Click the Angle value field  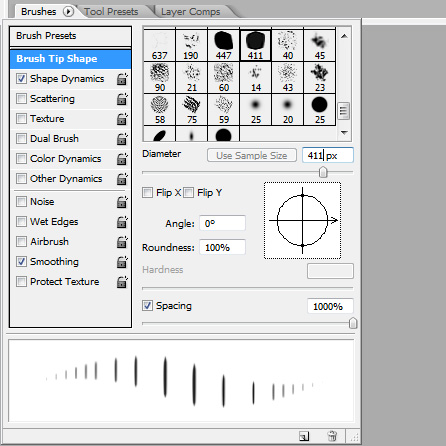222,223
